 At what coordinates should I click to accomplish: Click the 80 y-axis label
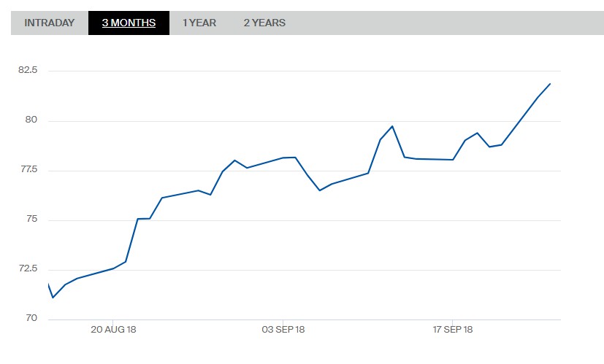[x=31, y=120]
